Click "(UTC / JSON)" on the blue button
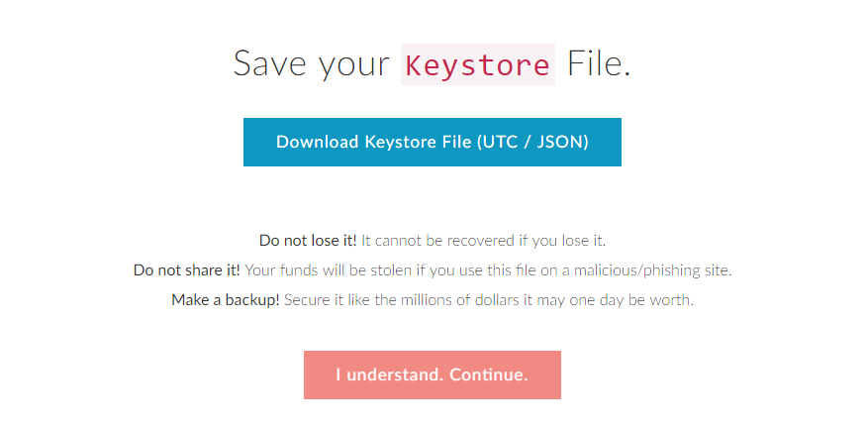This screenshot has width=868, height=429. pyautogui.click(x=532, y=142)
